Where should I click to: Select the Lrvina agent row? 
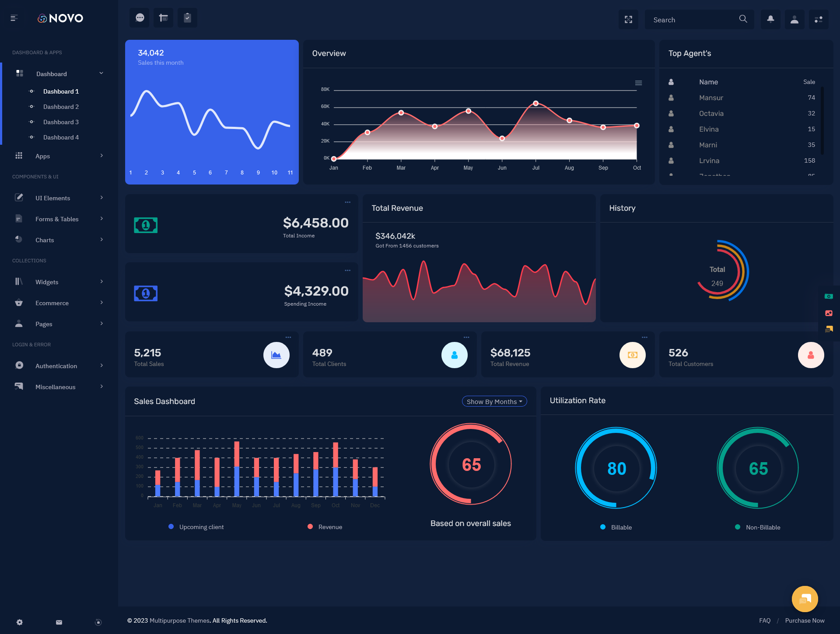pos(742,160)
